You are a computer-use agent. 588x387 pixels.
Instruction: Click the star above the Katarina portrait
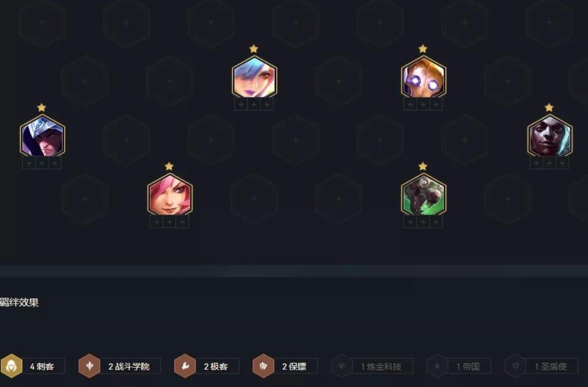[x=169, y=166]
